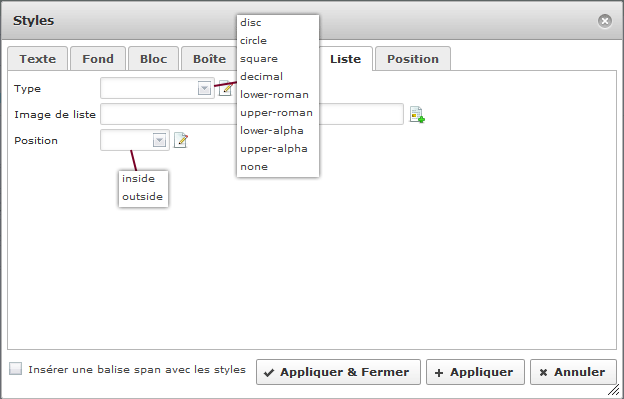Switch to the Fond tab
The height and width of the screenshot is (399, 624).
tap(98, 59)
